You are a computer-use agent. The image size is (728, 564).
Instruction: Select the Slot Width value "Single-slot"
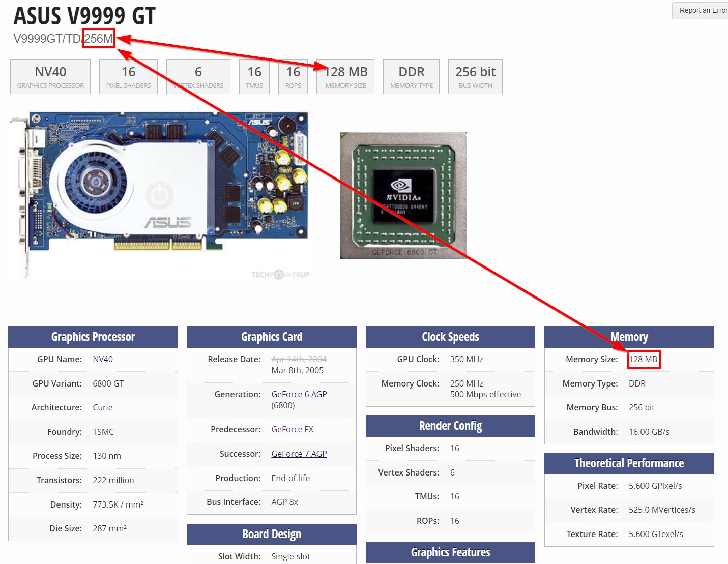pos(290,556)
